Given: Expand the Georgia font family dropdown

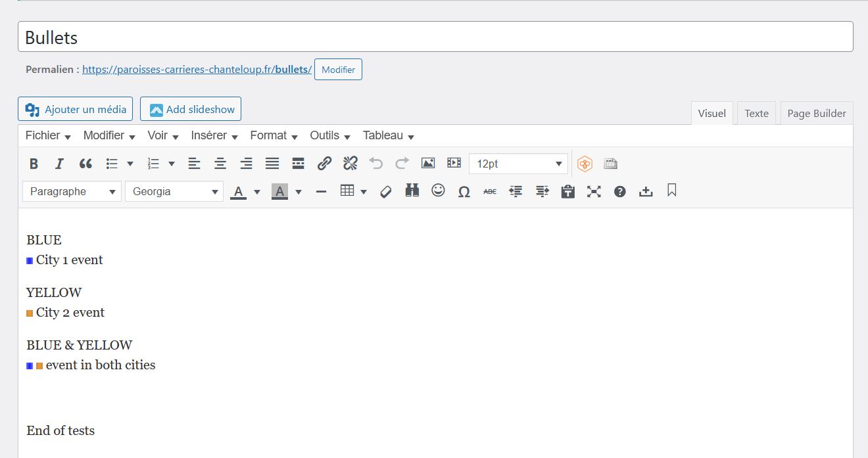Looking at the screenshot, I should point(174,191).
